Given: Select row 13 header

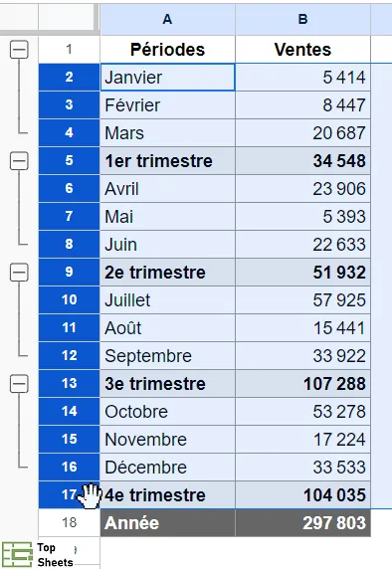Looking at the screenshot, I should 69,384.
